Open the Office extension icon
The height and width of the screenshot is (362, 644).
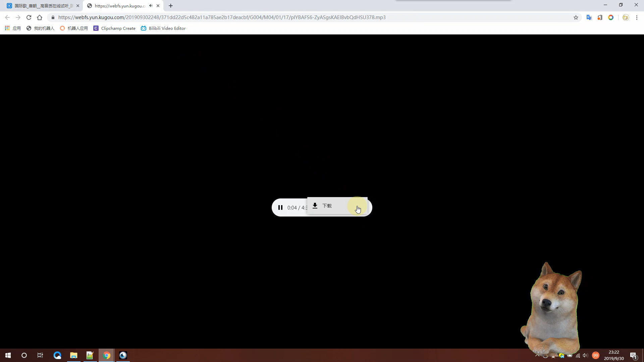600,17
